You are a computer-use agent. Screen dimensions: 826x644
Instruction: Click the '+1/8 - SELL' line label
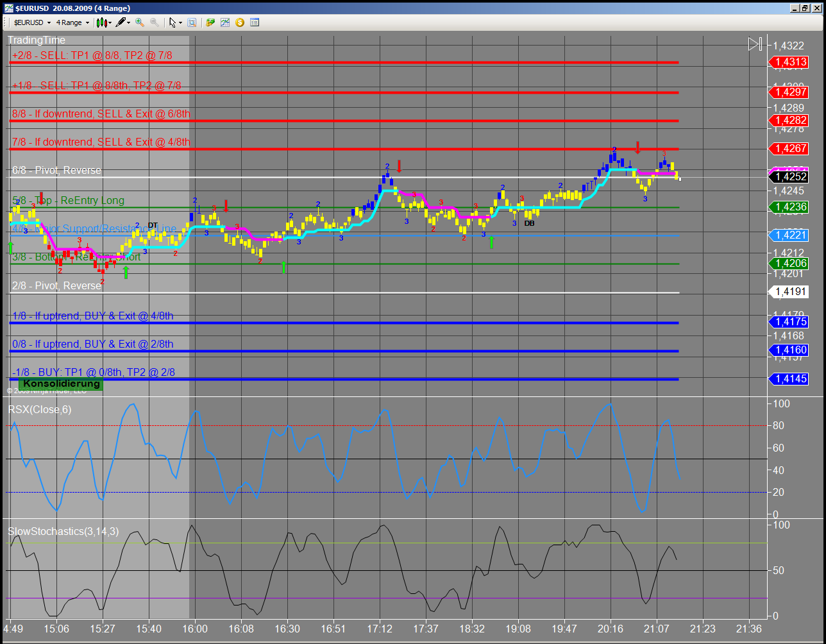click(96, 85)
